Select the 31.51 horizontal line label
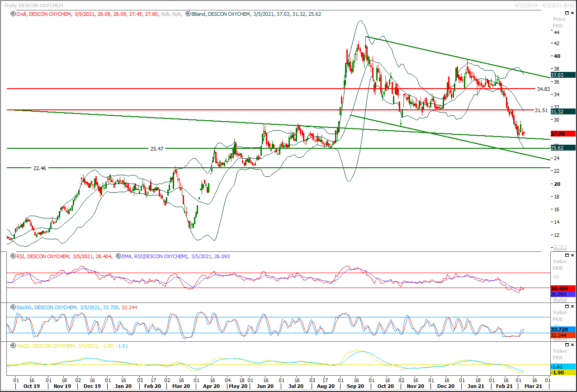 pyautogui.click(x=541, y=110)
